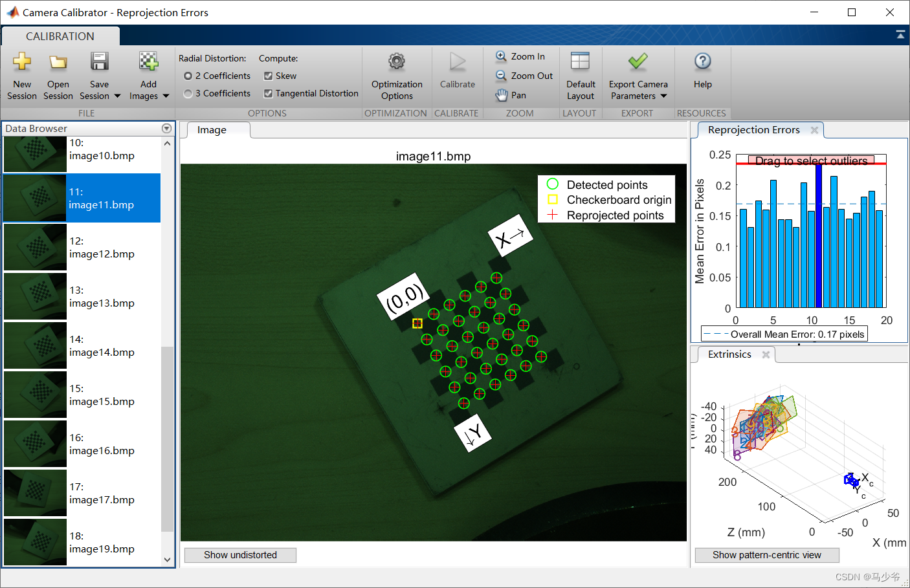
Task: Uncheck Tangential Distortion option
Action: [268, 94]
